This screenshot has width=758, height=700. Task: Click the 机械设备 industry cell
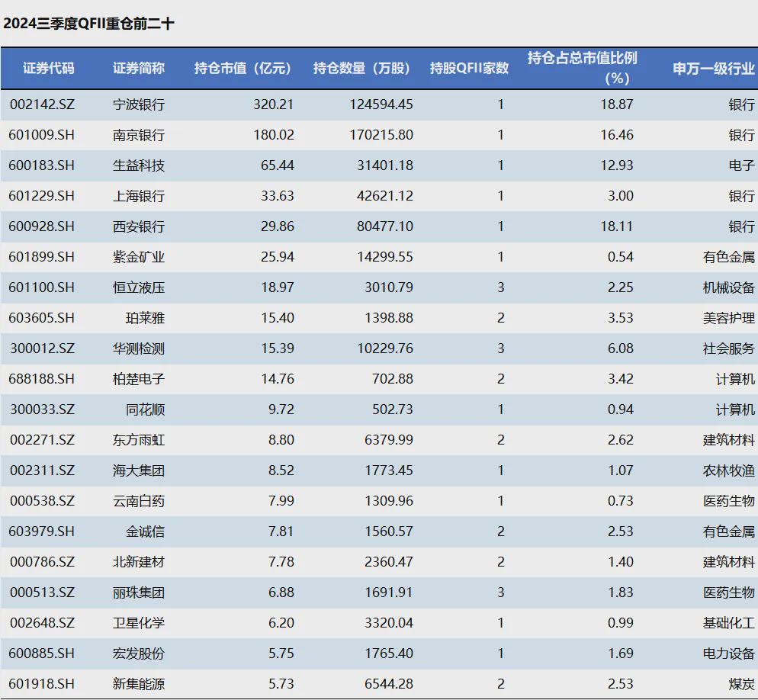728,287
